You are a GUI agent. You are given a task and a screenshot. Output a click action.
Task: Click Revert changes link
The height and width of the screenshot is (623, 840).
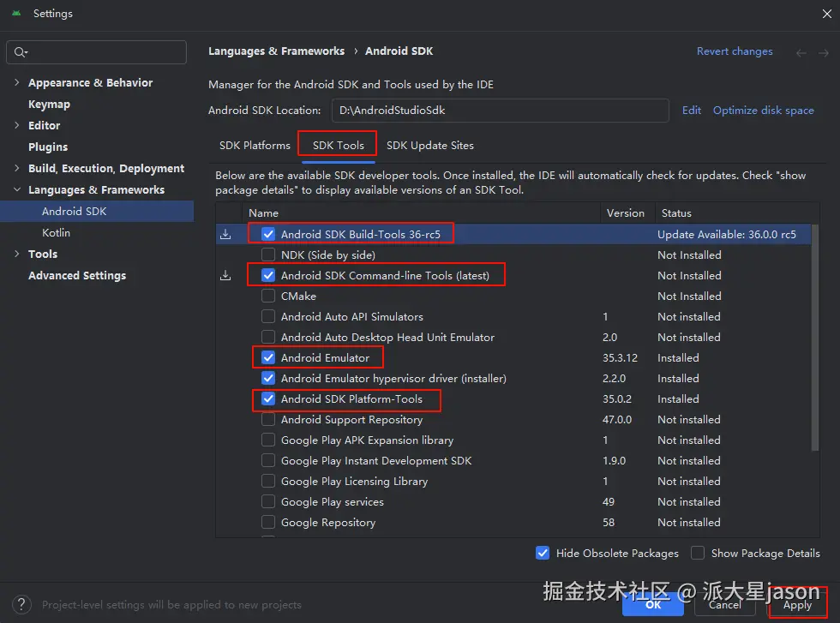point(735,51)
